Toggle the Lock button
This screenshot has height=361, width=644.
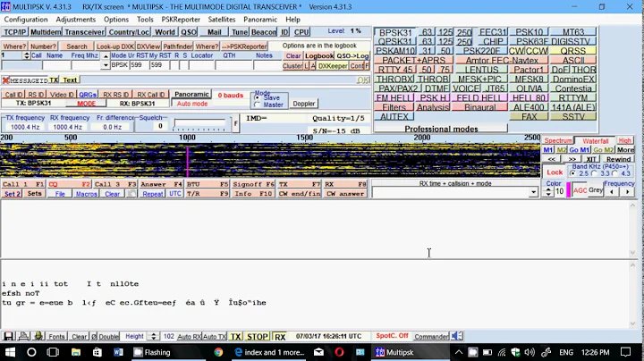[554, 172]
